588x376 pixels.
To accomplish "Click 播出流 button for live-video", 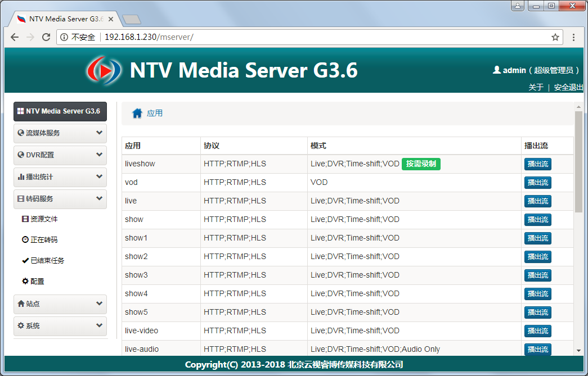I will (x=538, y=331).
